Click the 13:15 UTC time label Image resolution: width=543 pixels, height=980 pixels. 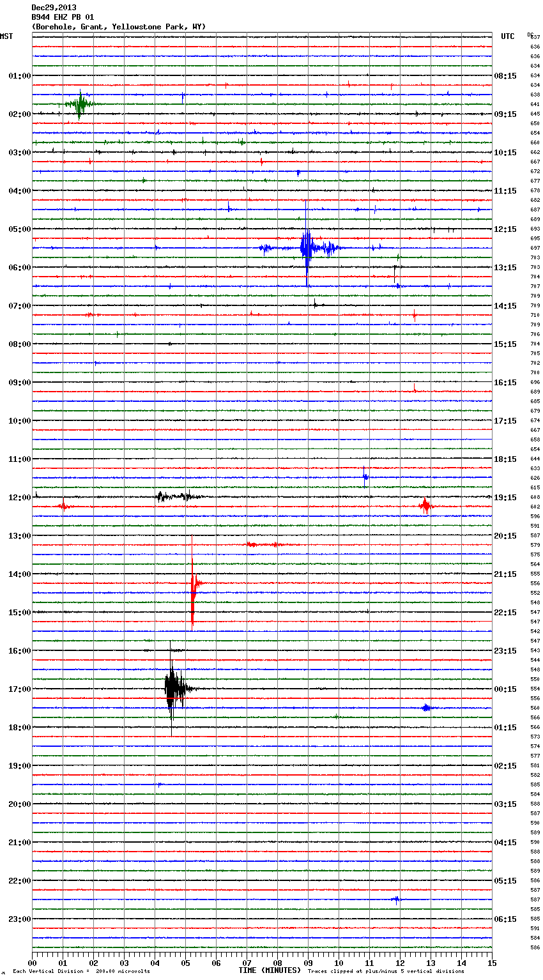(x=505, y=268)
